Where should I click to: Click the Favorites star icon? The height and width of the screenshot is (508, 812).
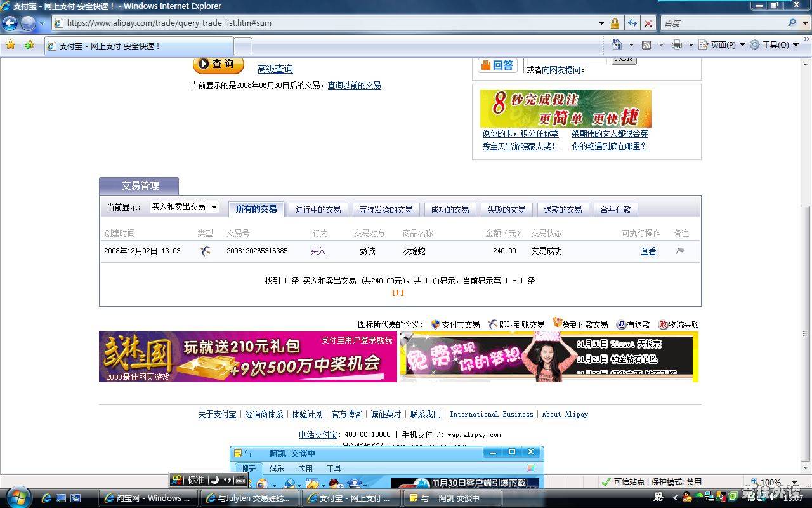point(10,45)
